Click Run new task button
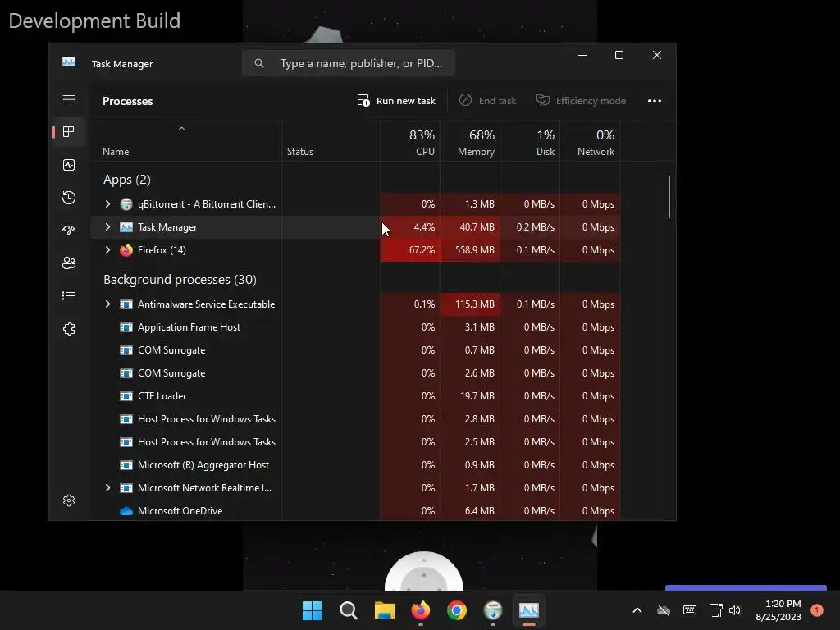840x630 pixels. click(x=396, y=101)
